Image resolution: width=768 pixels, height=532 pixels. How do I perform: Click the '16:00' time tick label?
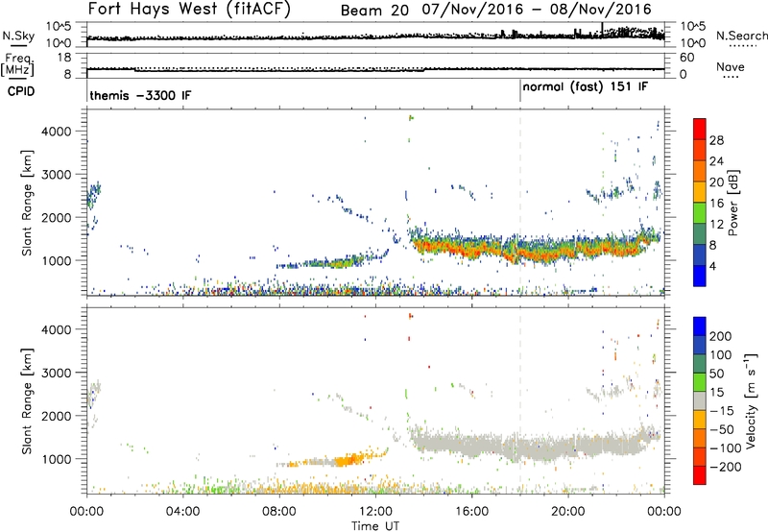pos(471,512)
